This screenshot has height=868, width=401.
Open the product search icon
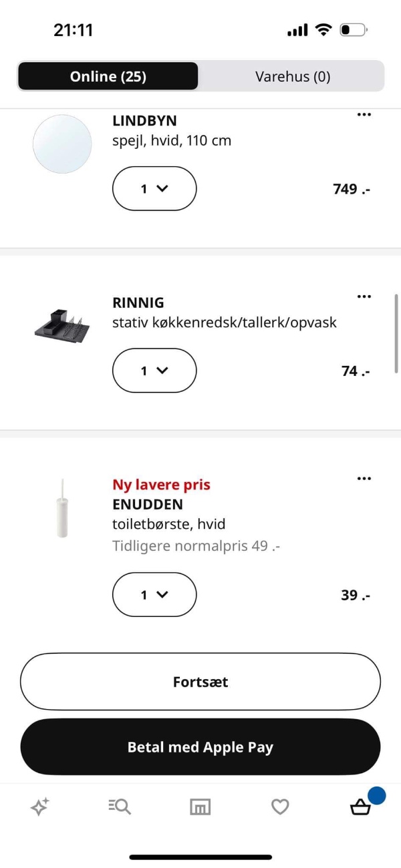click(x=120, y=807)
